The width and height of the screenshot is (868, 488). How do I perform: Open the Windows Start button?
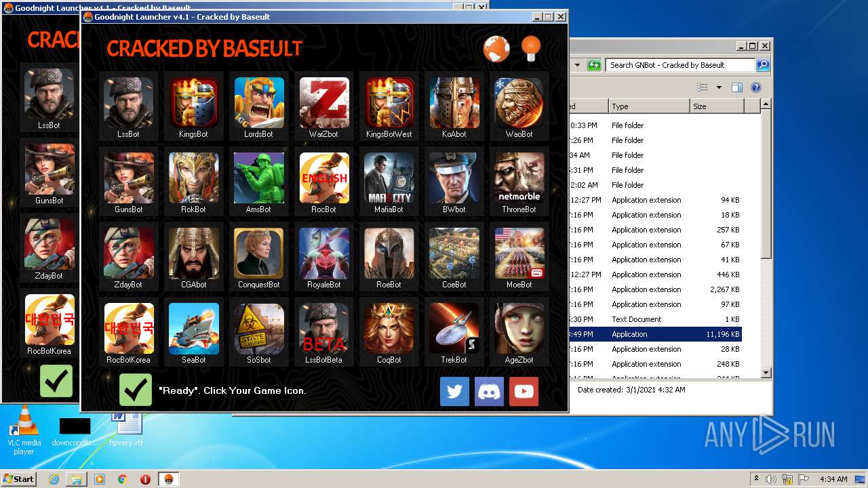click(x=19, y=479)
